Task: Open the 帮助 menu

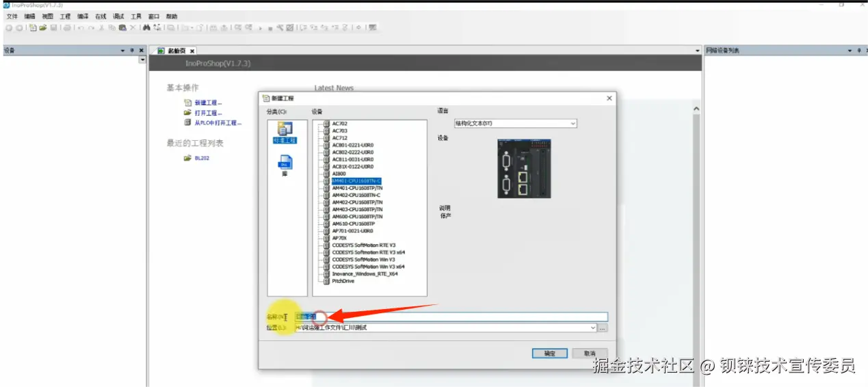Action: coord(172,16)
